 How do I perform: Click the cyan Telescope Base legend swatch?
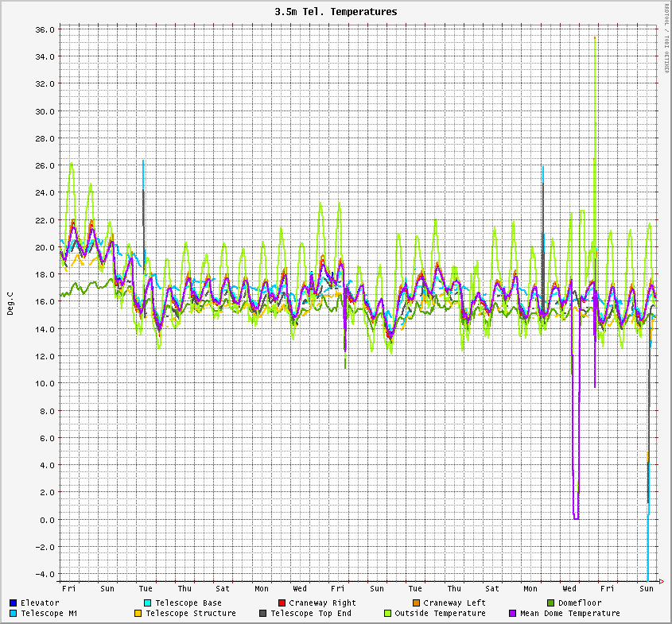[x=148, y=603]
